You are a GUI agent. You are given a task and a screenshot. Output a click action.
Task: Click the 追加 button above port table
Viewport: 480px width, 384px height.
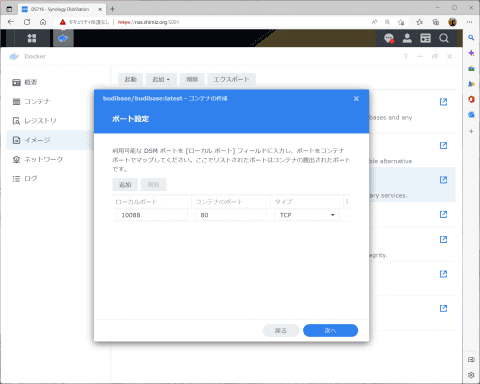click(125, 185)
